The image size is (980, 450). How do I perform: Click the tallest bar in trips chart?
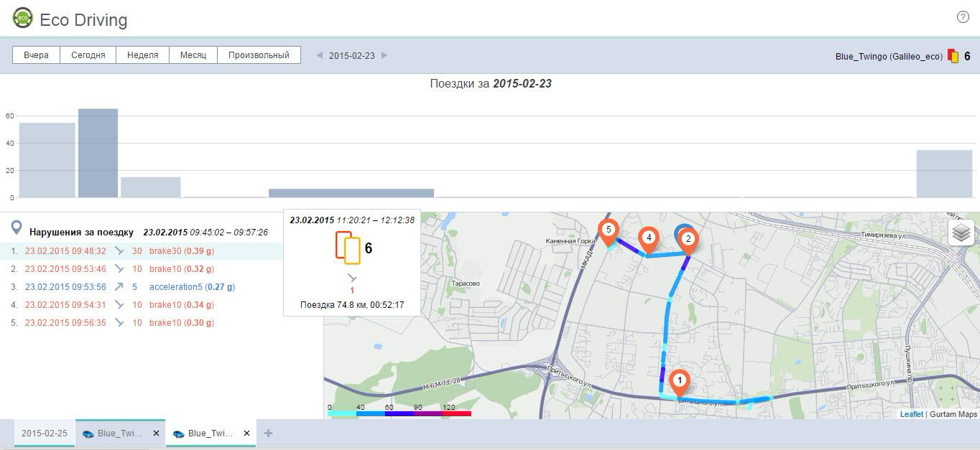tap(98, 153)
